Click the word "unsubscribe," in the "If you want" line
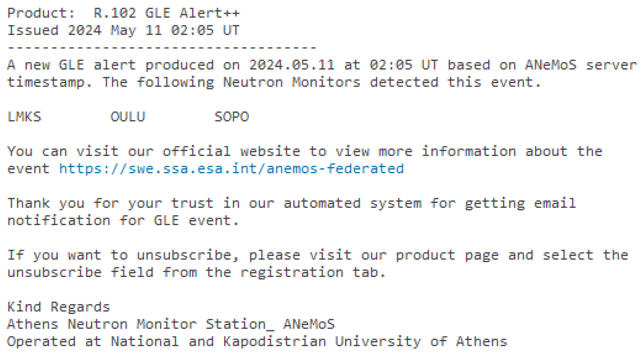 pyautogui.click(x=188, y=255)
